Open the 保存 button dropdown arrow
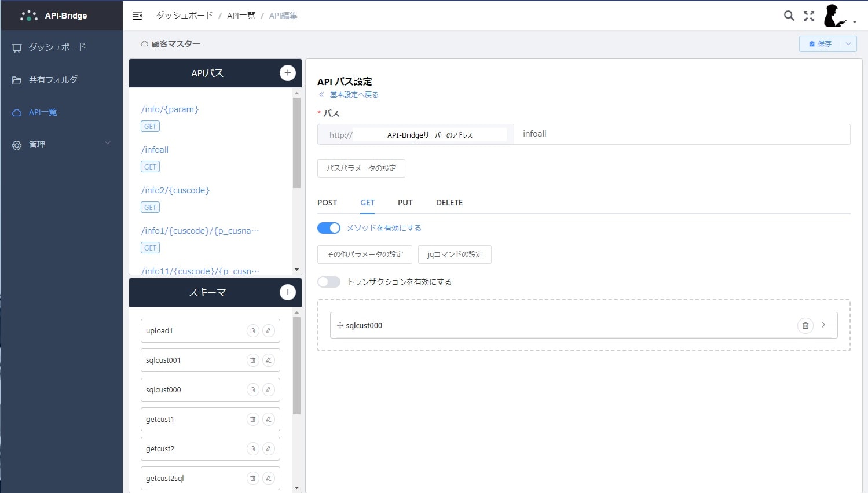 coord(848,43)
